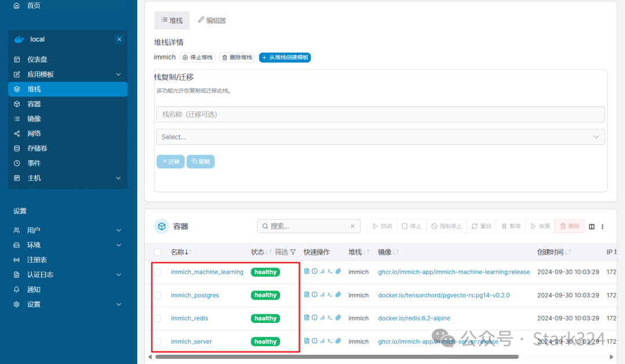The height and width of the screenshot is (364, 625).
Task: Open the Select... endpoint dropdown
Action: point(381,137)
